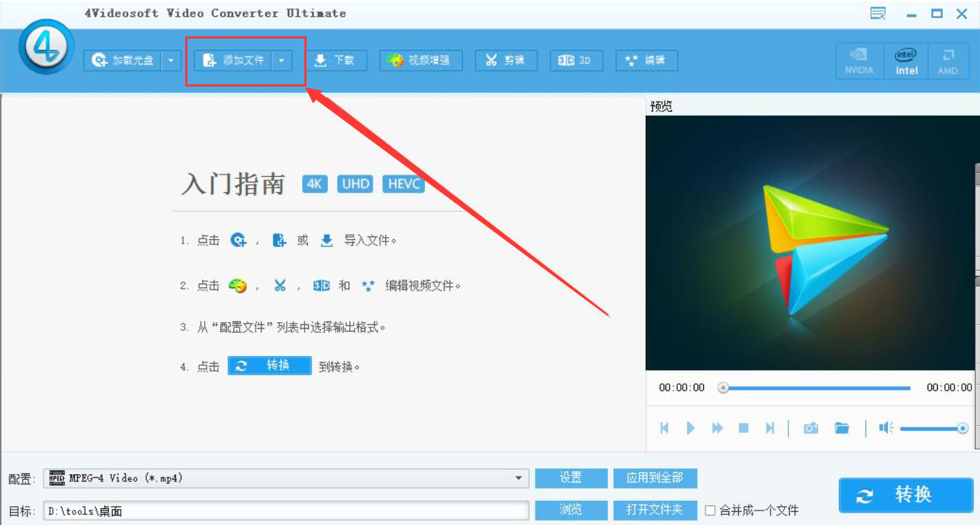
Task: Check 合并成一个文件 merge checkbox
Action: (x=710, y=510)
